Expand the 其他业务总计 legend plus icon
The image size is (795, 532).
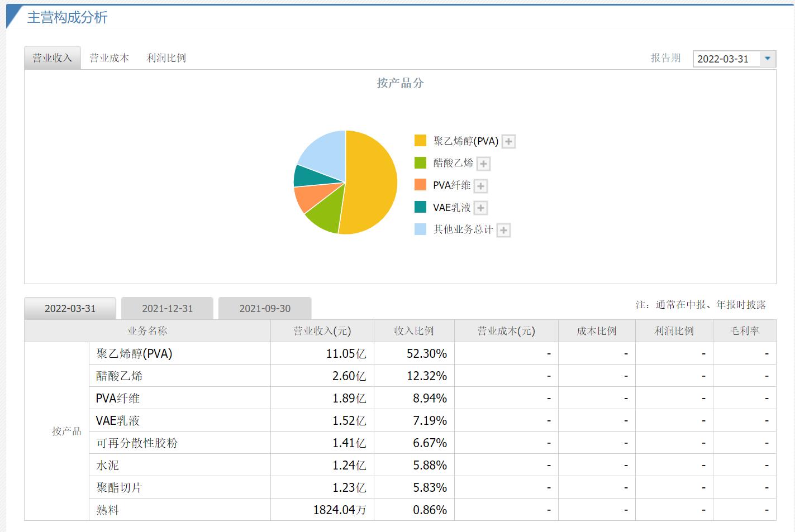pos(503,230)
